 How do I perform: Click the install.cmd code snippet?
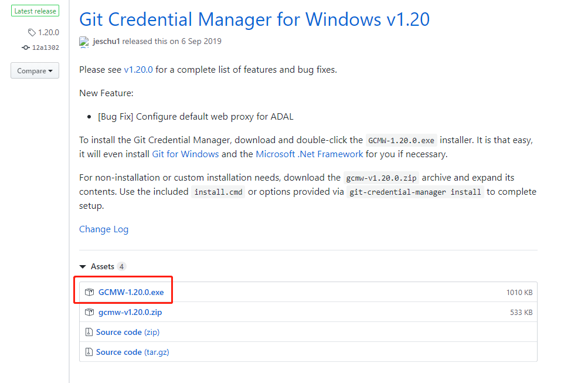(x=218, y=192)
